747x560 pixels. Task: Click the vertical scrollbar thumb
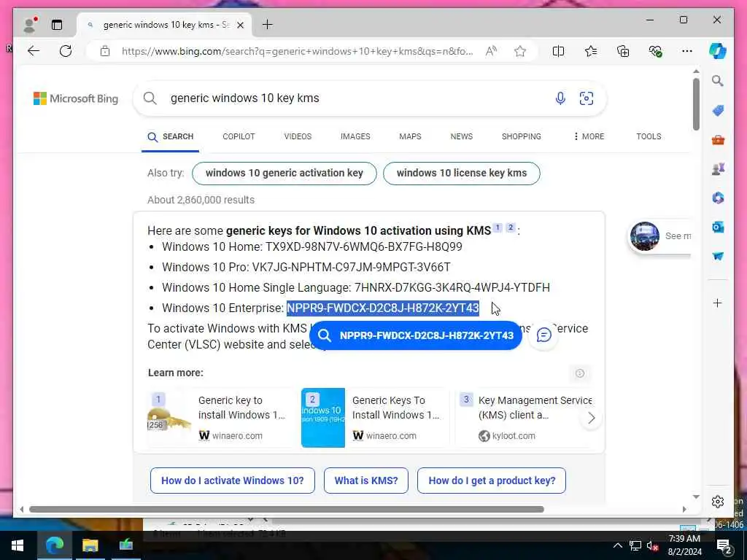696,104
